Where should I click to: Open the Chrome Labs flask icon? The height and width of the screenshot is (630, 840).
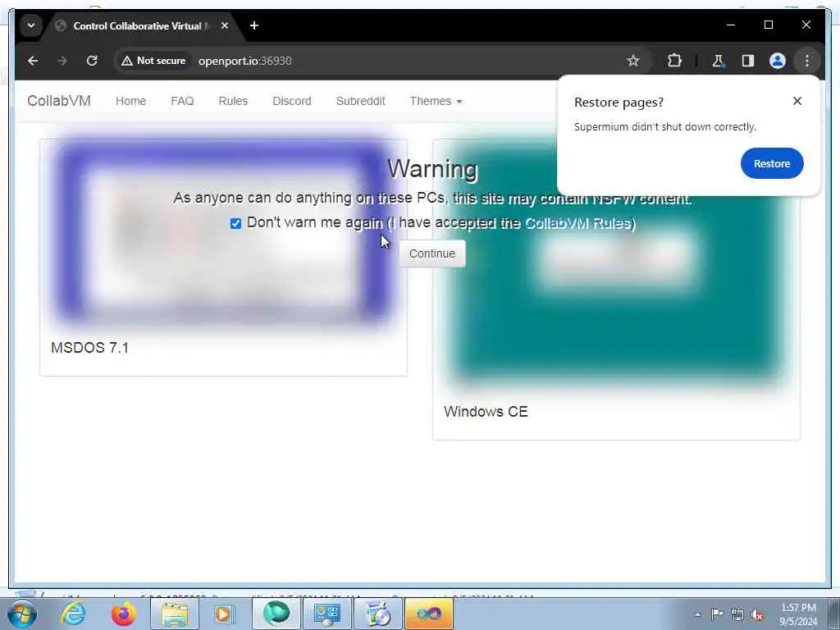click(718, 61)
